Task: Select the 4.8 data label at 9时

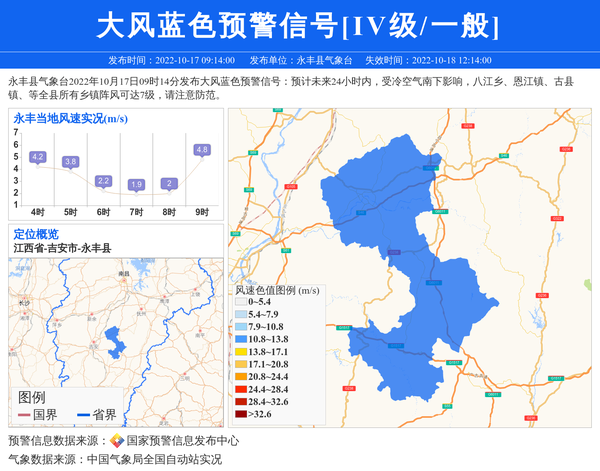Action: pyautogui.click(x=202, y=150)
